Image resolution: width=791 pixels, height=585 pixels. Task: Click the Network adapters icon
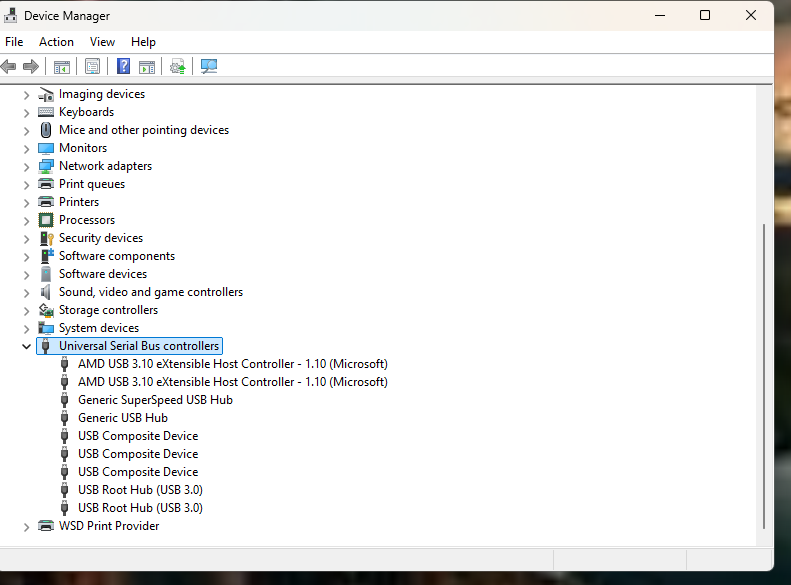click(x=46, y=166)
